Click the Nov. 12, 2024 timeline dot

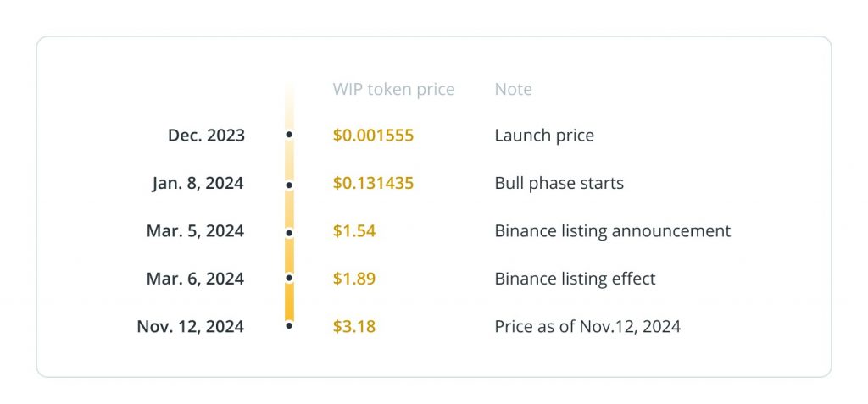click(x=289, y=326)
